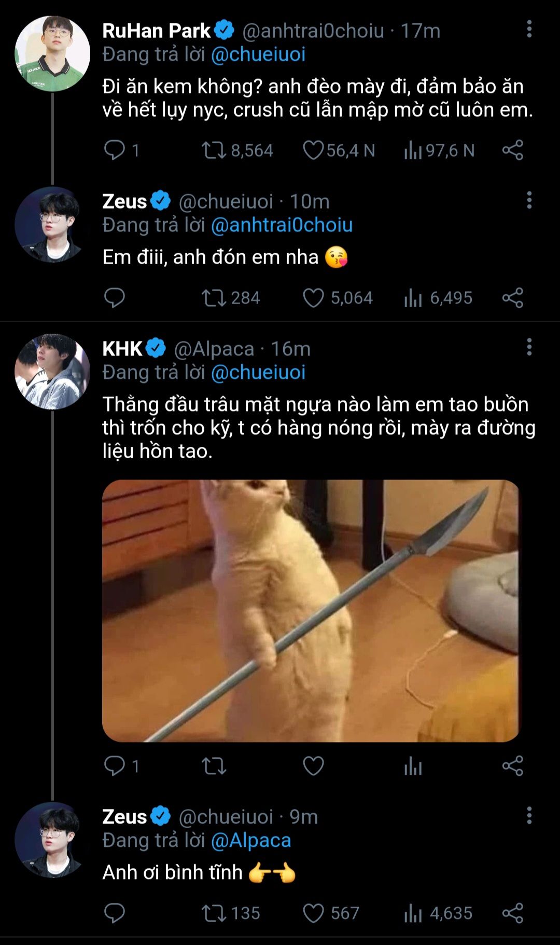The height and width of the screenshot is (945, 560).
Task: Open more options on Zeus's 10m reply
Action: pos(529,200)
